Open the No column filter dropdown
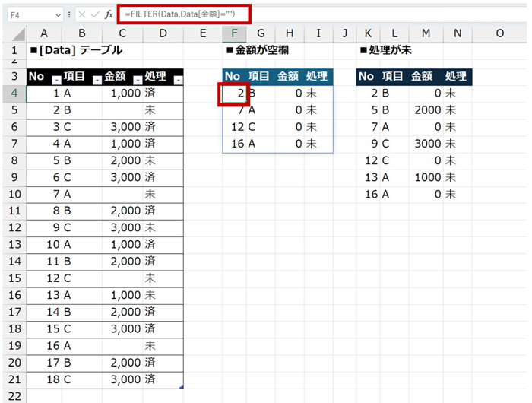The height and width of the screenshot is (403, 532). coord(55,80)
